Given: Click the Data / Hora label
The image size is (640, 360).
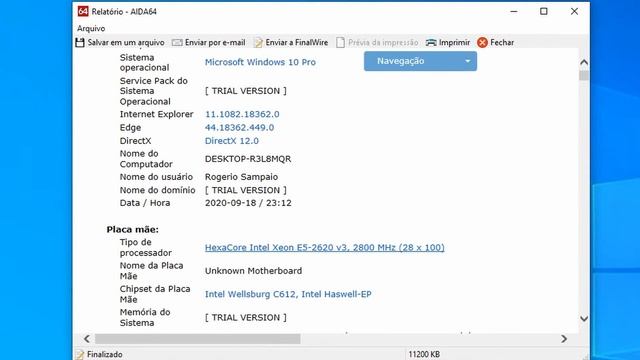Looking at the screenshot, I should point(145,203).
